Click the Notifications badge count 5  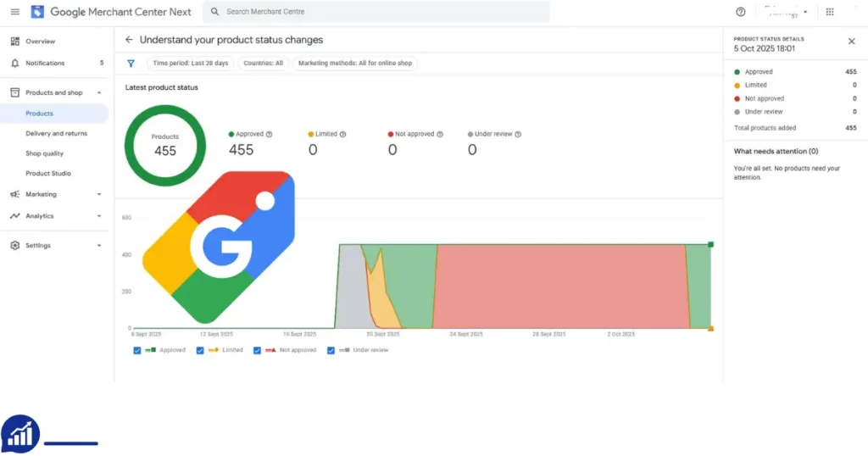click(x=102, y=63)
